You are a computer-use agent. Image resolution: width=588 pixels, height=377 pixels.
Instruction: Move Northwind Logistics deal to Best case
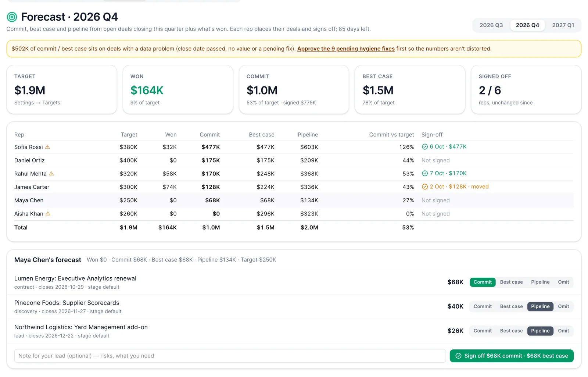click(x=511, y=331)
